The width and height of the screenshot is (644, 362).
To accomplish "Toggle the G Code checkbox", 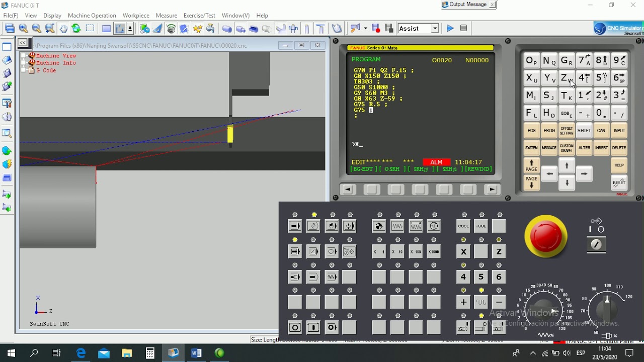I will pyautogui.click(x=23, y=70).
